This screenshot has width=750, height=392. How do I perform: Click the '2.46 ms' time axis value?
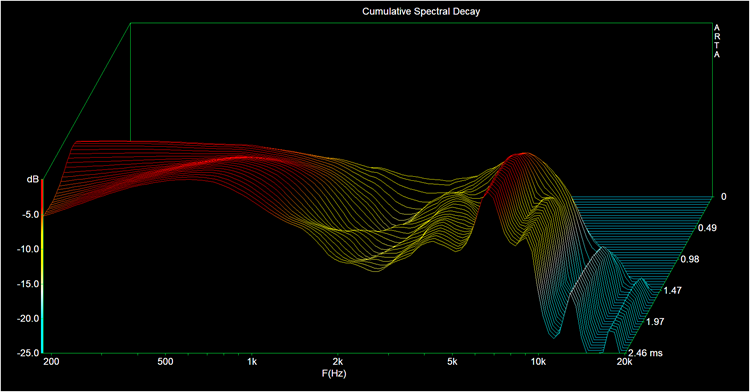click(x=646, y=353)
